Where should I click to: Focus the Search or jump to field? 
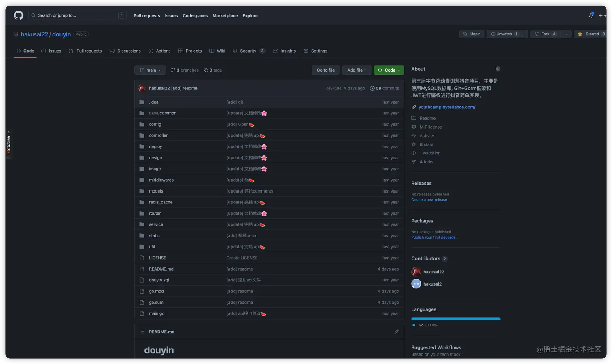pyautogui.click(x=77, y=15)
